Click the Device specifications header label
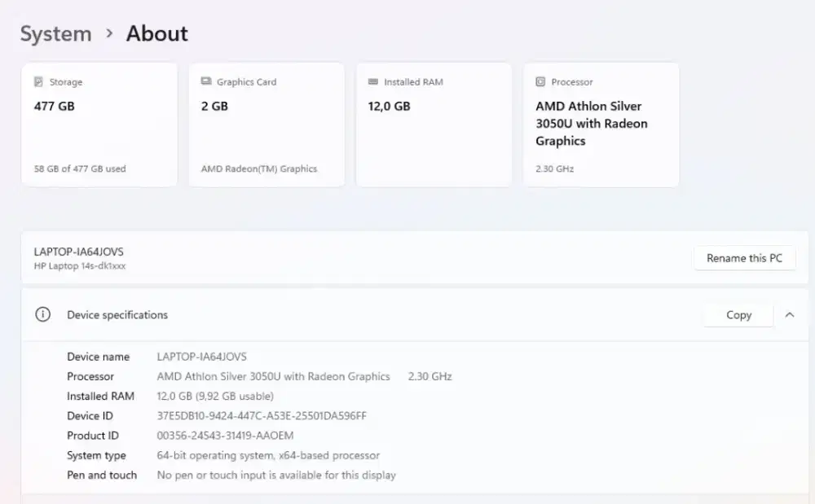Screen dimensions: 815x504 click(x=117, y=315)
